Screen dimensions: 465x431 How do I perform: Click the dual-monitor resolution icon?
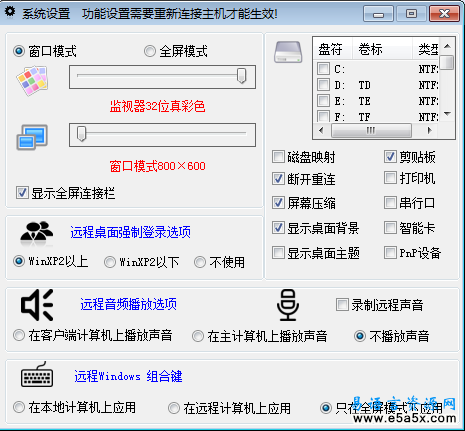coord(32,137)
